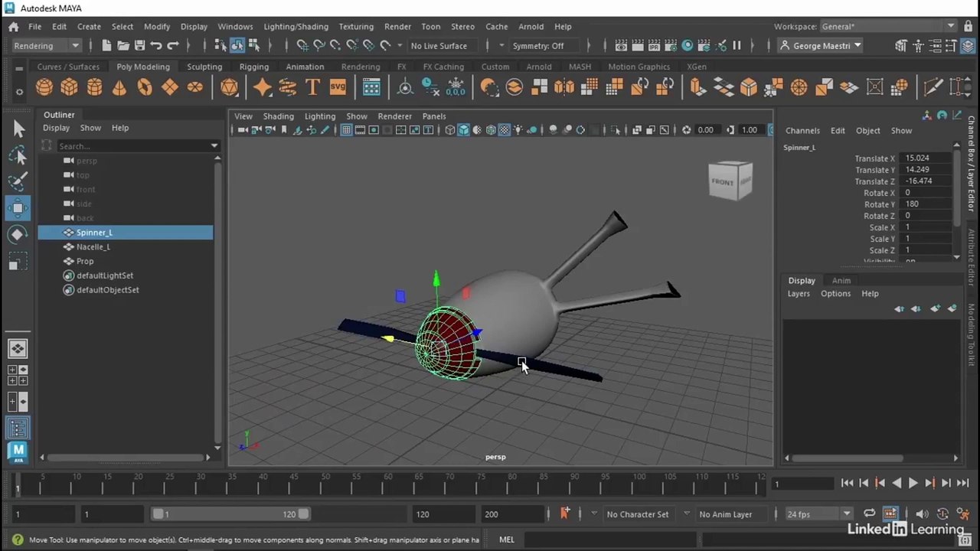Click the view cube FRONT face
This screenshot has width=980, height=551.
[722, 182]
